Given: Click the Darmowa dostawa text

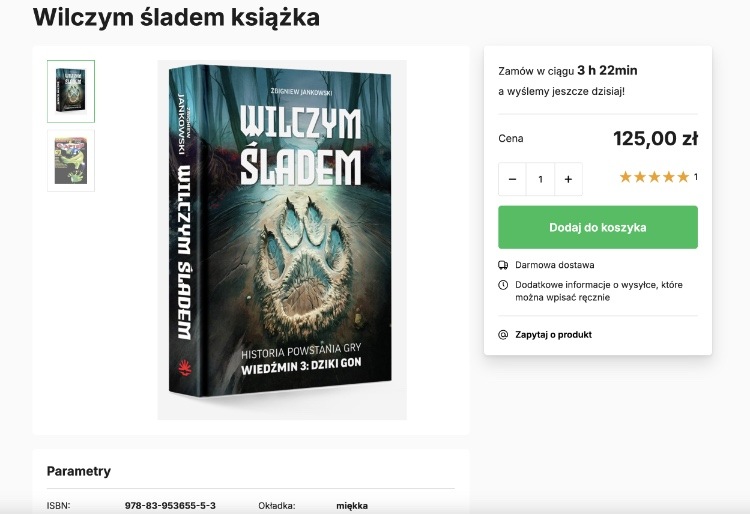Looking at the screenshot, I should point(555,265).
